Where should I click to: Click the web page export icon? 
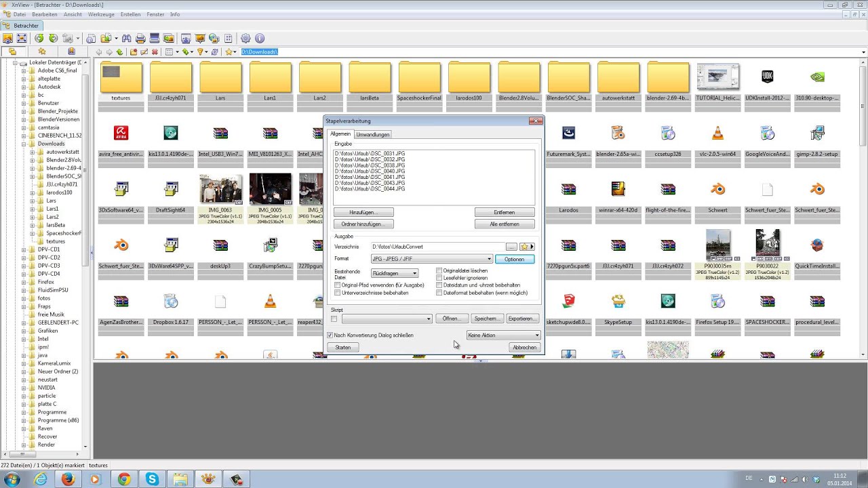click(214, 39)
